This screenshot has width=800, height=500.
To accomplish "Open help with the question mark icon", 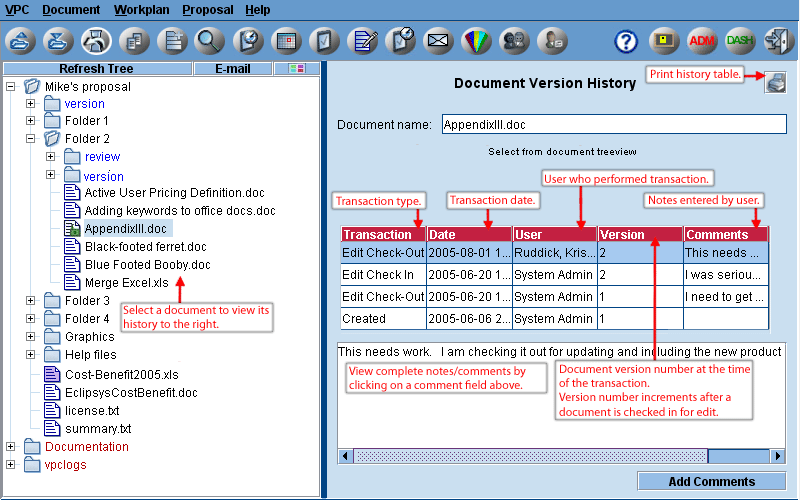I will coord(626,41).
